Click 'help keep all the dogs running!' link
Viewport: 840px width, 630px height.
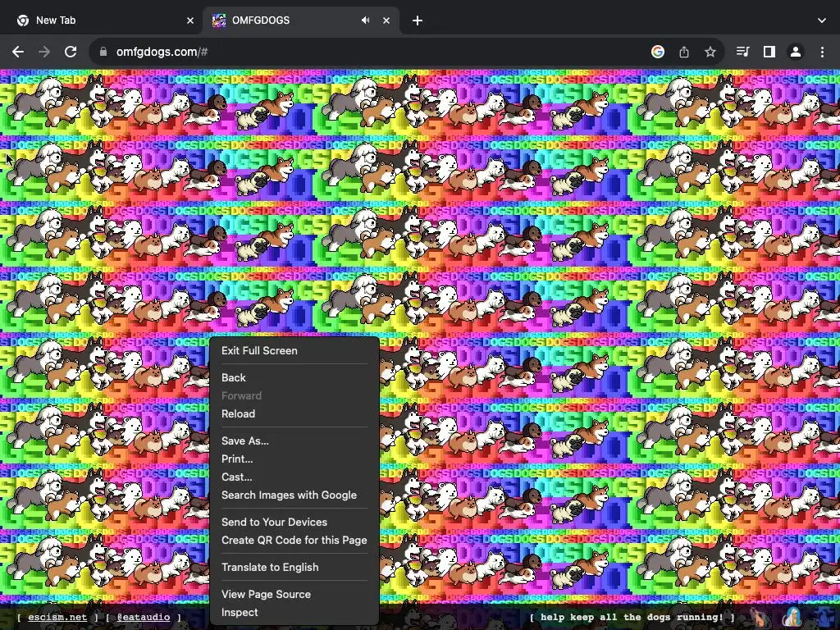click(x=632, y=617)
